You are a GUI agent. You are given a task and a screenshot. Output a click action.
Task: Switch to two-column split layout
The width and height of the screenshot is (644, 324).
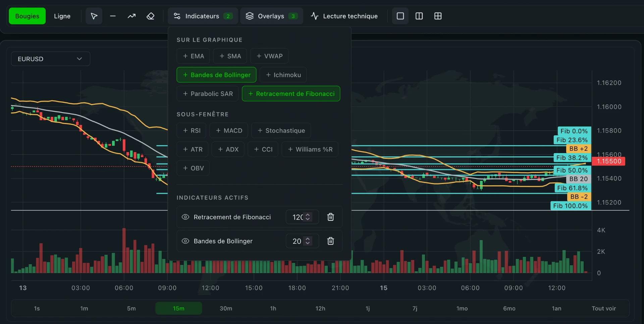[x=419, y=16]
